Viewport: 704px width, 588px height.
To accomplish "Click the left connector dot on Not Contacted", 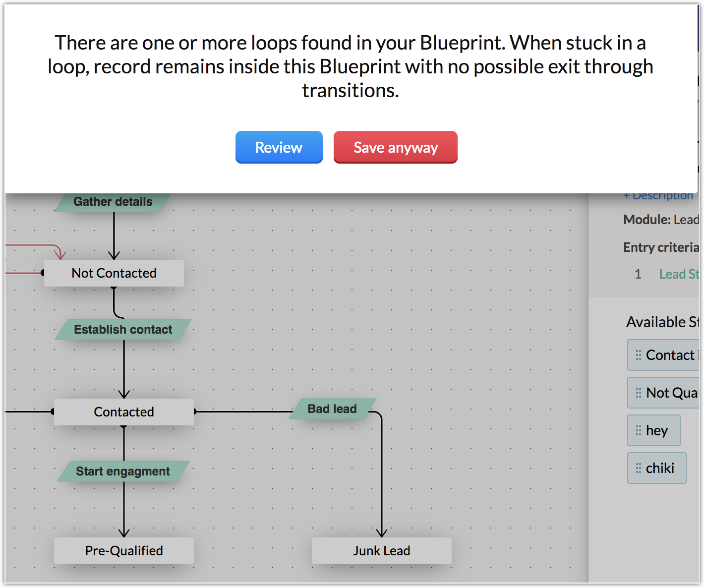I will (43, 273).
